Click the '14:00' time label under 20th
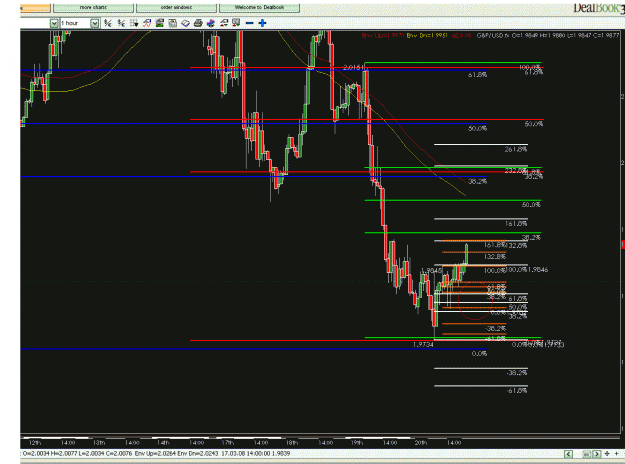The image size is (625, 464). click(454, 442)
